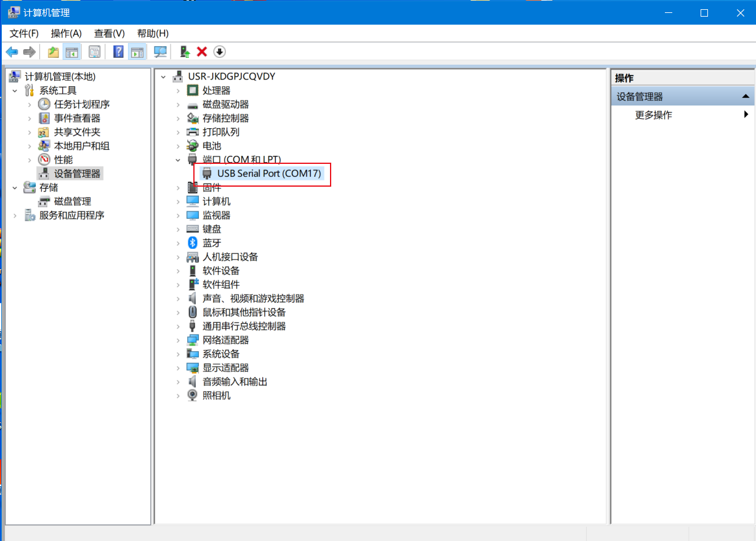Screen dimensions: 756x541
Task: Click the Update device driver icon
Action: tap(184, 52)
